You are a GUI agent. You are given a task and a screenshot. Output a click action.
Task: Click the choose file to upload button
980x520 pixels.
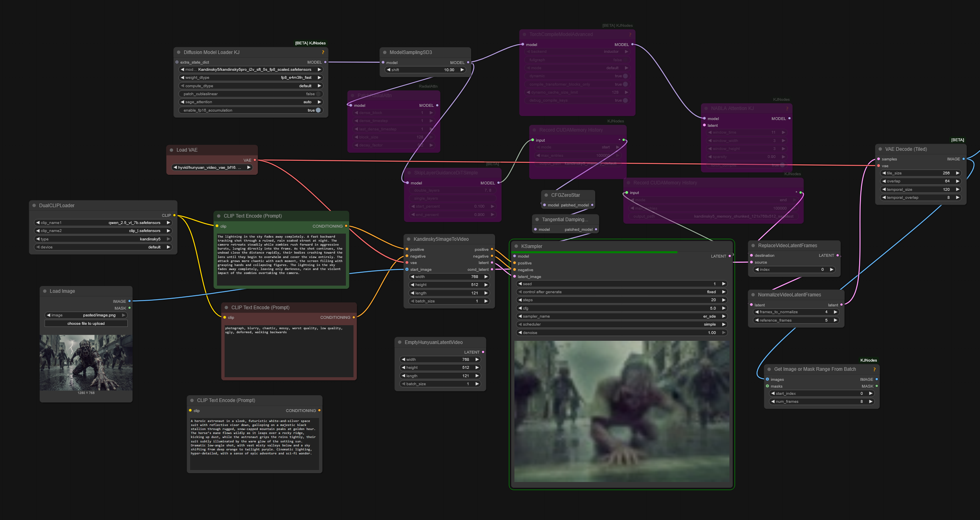tap(86, 324)
